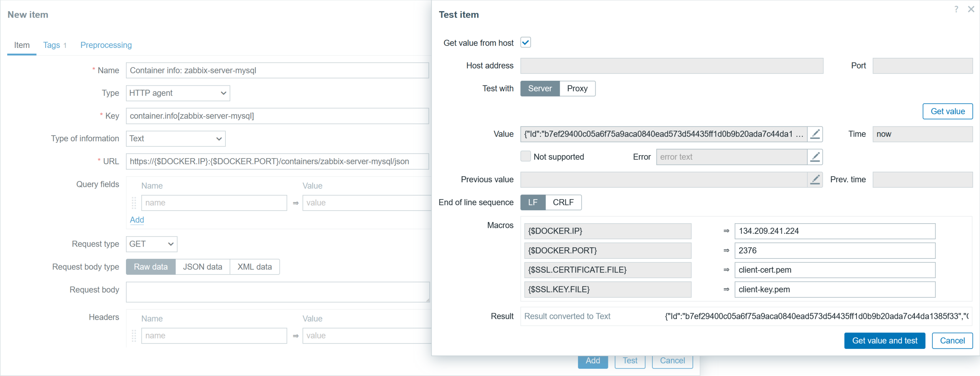Enable the Not supported checkbox

(526, 157)
